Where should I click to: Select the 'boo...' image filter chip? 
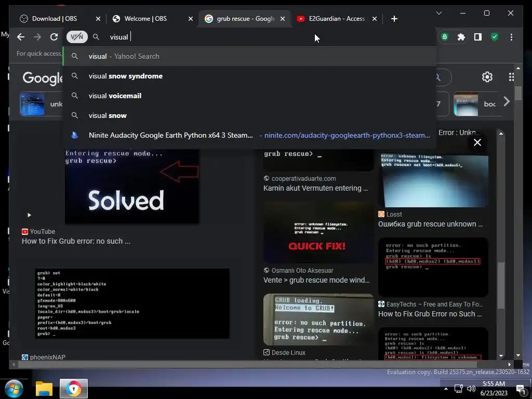(478, 104)
